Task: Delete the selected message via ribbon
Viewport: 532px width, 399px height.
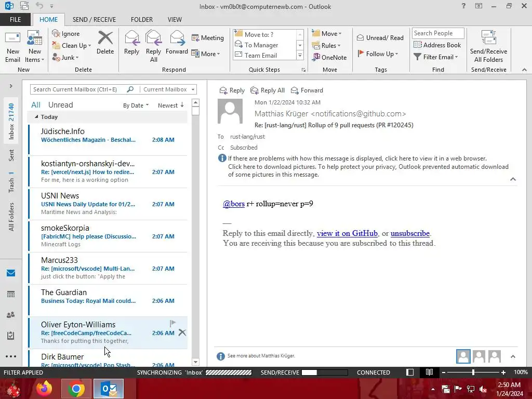Action: (105, 43)
